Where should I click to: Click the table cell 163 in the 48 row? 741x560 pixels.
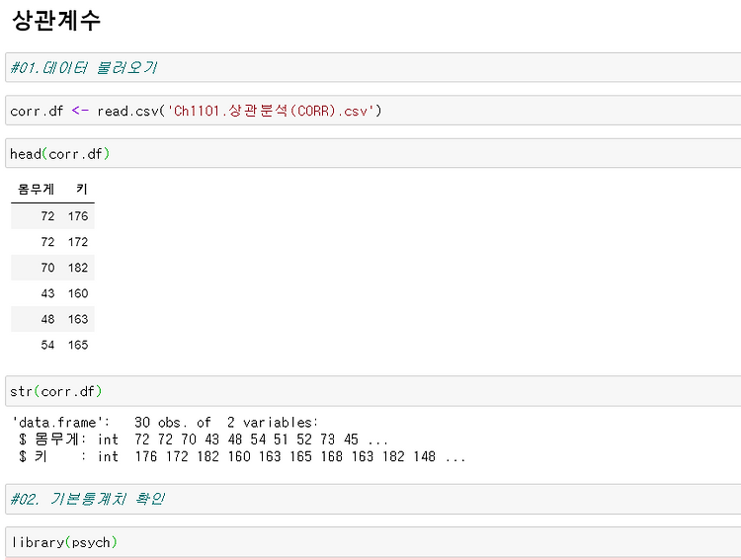[x=78, y=319]
